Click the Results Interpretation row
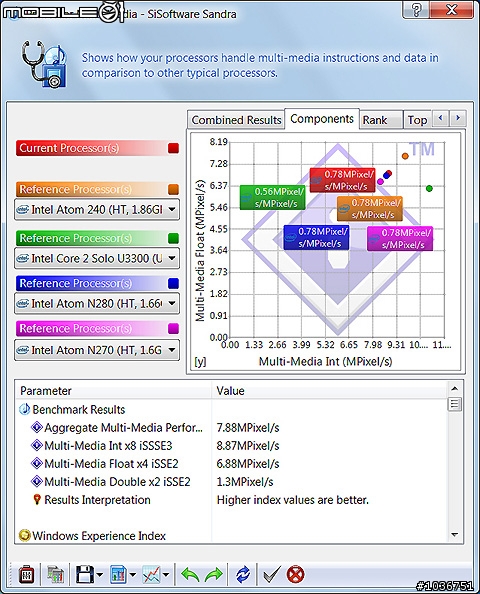This screenshot has height=594, width=480. (231, 500)
